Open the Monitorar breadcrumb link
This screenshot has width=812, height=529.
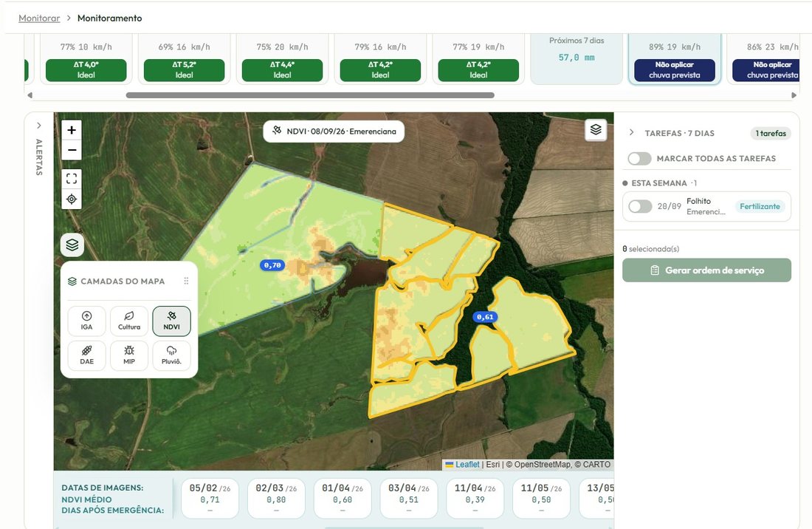click(x=39, y=18)
